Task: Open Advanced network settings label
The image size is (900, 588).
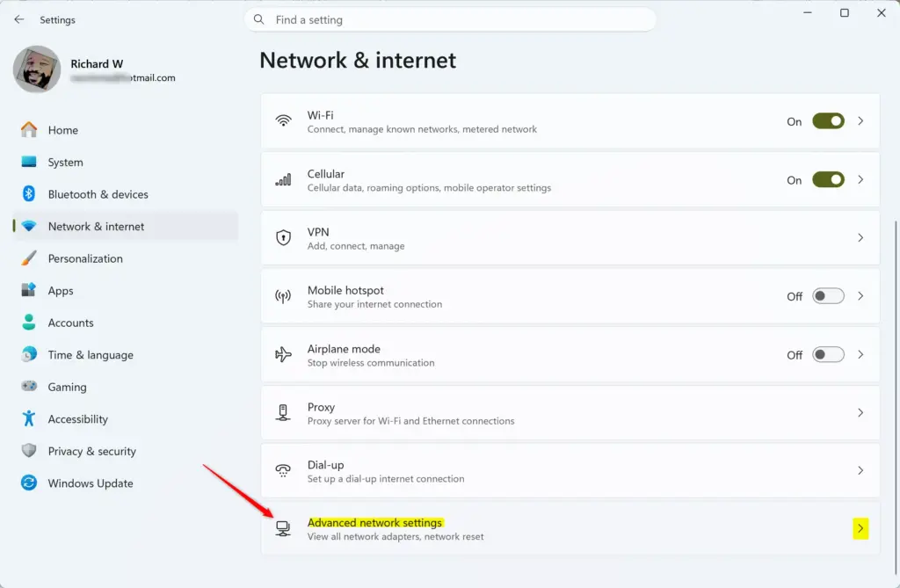Action: coord(374,523)
